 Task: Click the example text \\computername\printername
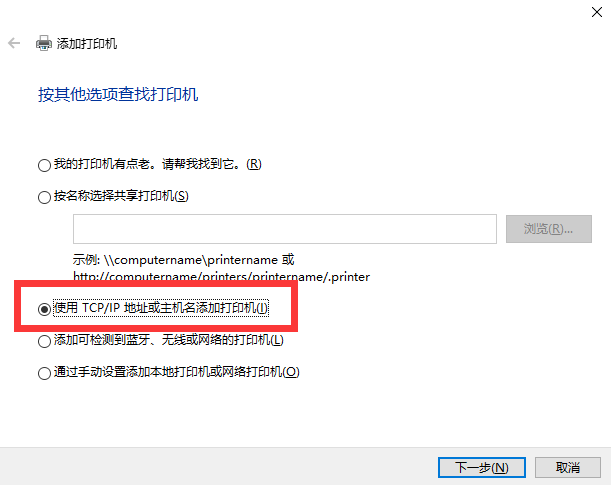(x=191, y=260)
